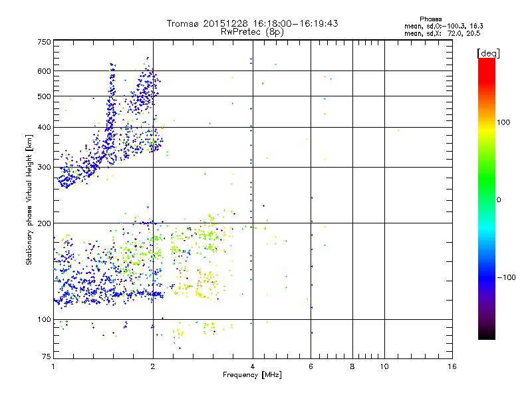Click the x-axis tick label '8'
Image resolution: width=532 pixels, height=399 pixels.
point(352,366)
